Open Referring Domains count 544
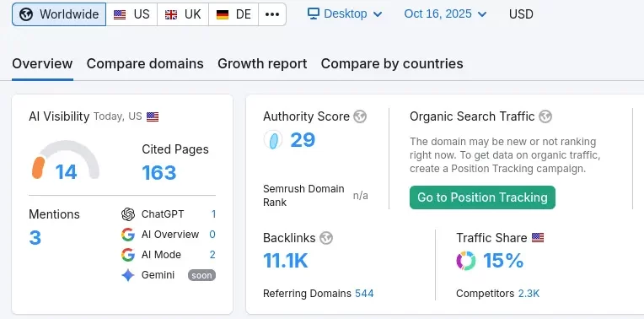This screenshot has height=319, width=644. 364,294
